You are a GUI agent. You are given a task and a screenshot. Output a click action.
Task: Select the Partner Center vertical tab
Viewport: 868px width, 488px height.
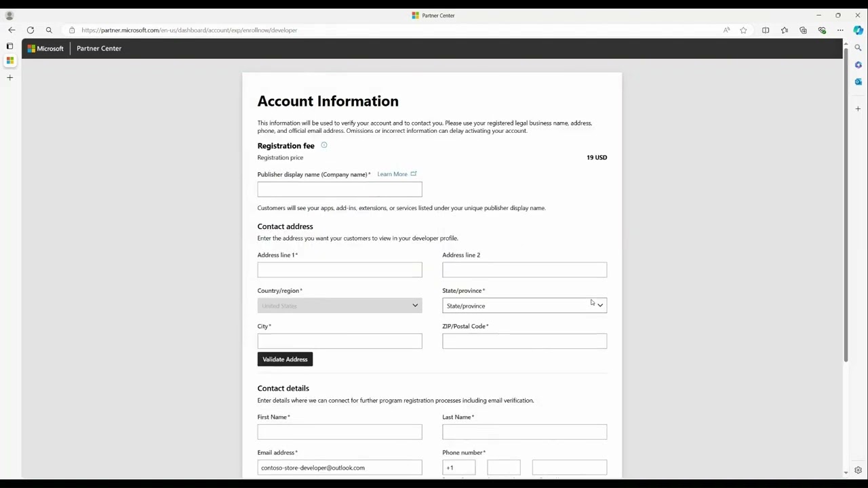[9, 60]
